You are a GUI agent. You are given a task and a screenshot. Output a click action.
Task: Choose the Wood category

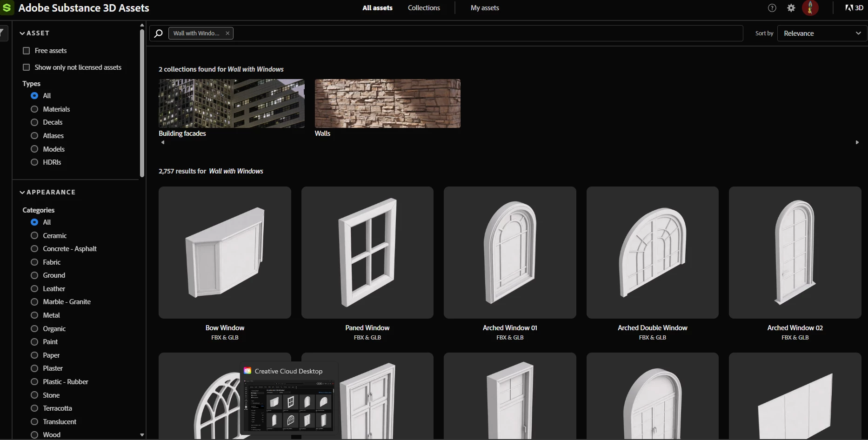(34, 435)
